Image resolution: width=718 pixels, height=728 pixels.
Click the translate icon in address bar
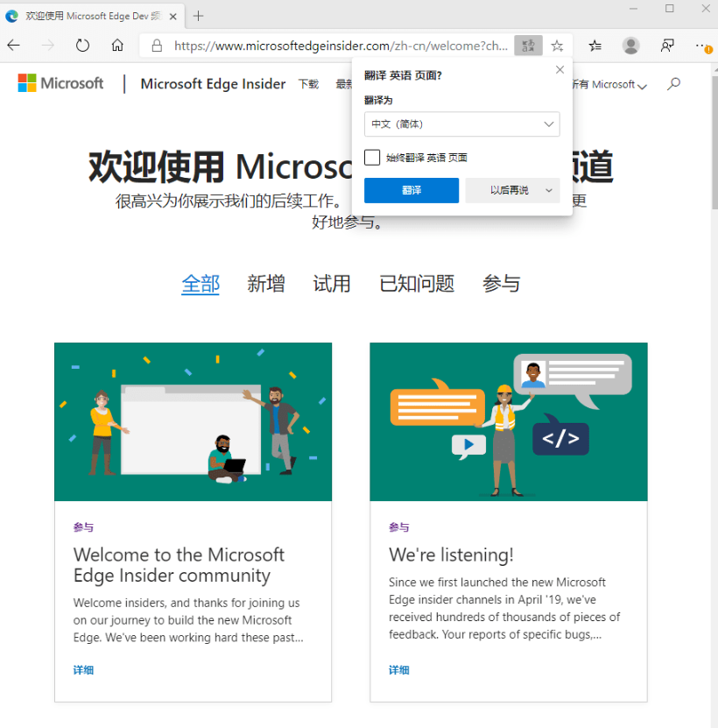528,46
